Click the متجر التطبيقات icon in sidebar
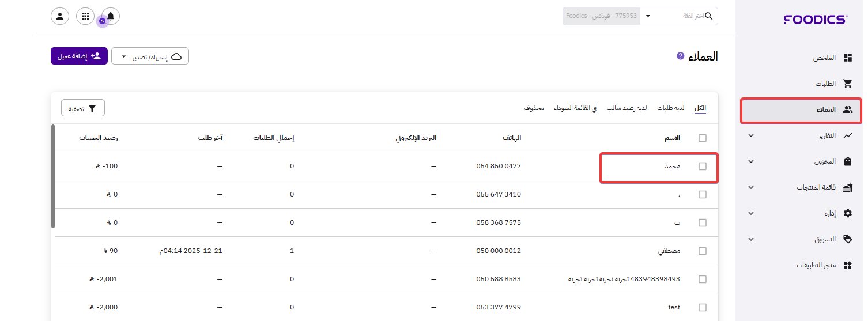The image size is (868, 321). (x=847, y=265)
